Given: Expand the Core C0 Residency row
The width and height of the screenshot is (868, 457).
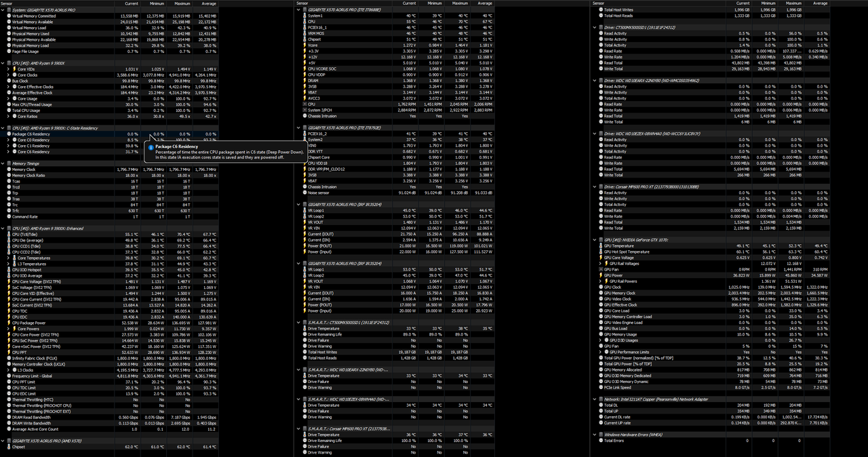Looking at the screenshot, I should [x=8, y=140].
